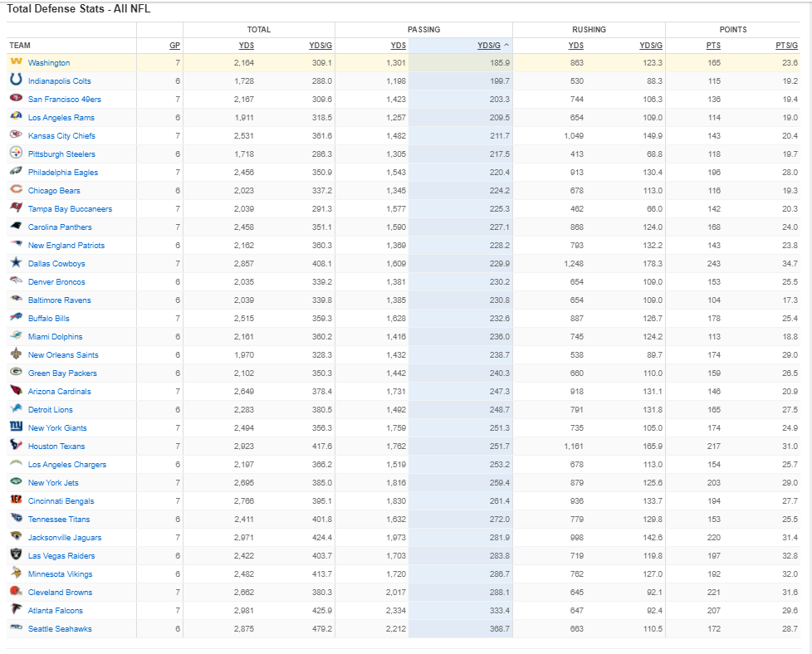Open the New York Jets link
Viewport: 812px width, 654px height.
(53, 482)
